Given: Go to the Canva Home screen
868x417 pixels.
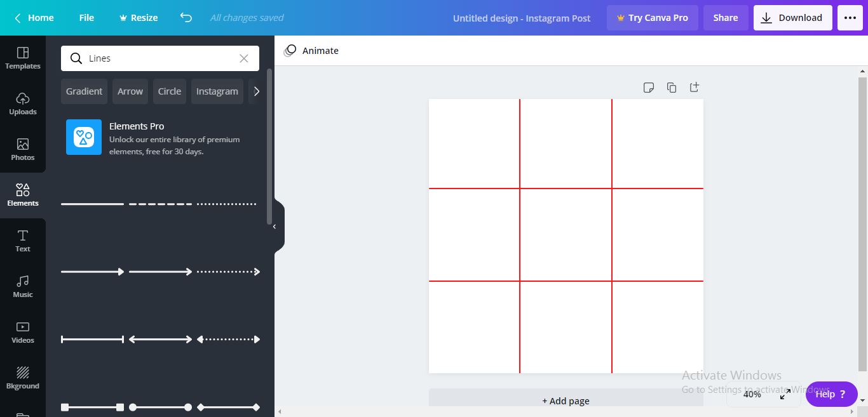Looking at the screenshot, I should [33, 17].
